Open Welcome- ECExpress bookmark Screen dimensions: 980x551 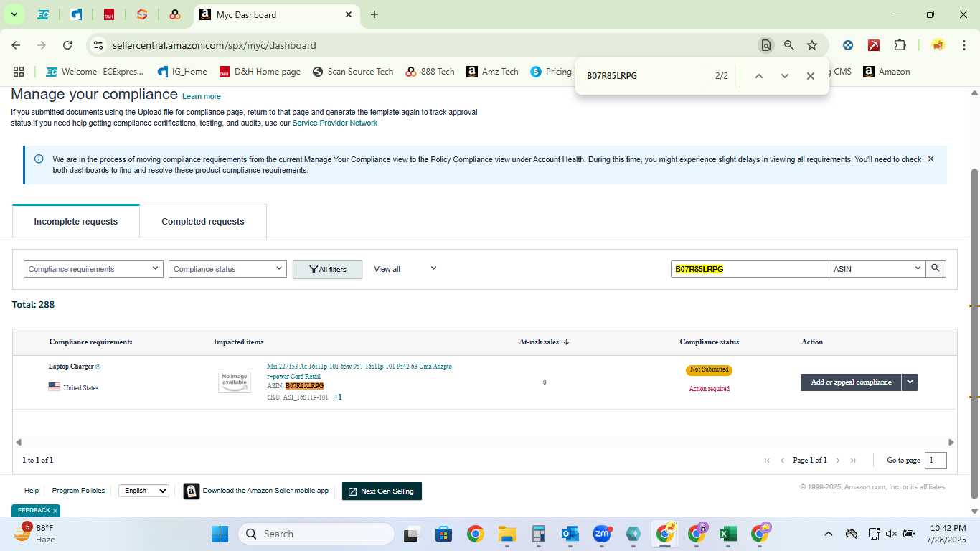(x=94, y=72)
